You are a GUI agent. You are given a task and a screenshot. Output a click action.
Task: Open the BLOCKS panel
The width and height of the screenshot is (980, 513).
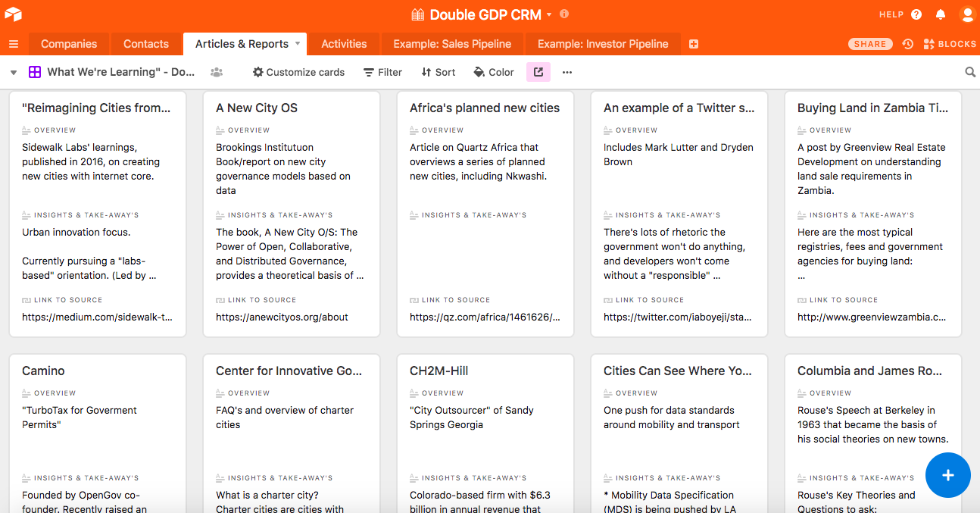click(950, 44)
